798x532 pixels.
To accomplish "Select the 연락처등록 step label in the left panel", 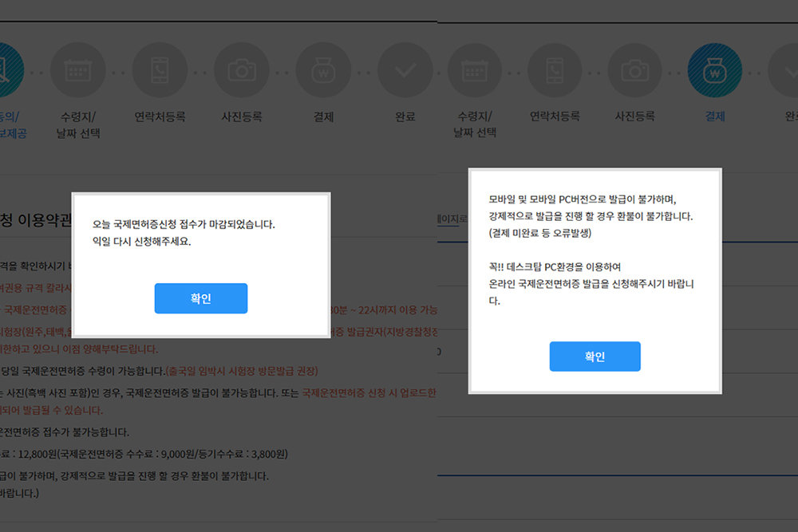I will [160, 116].
